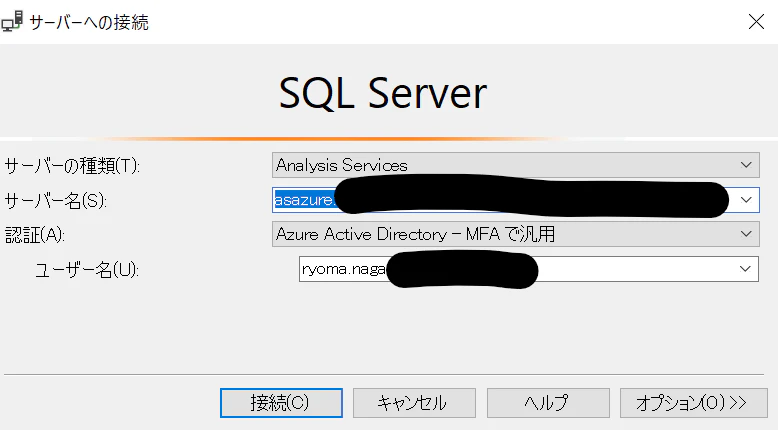Expand the ユーザー名 dropdown arrow
Image resolution: width=778 pixels, height=430 pixels.
745,269
